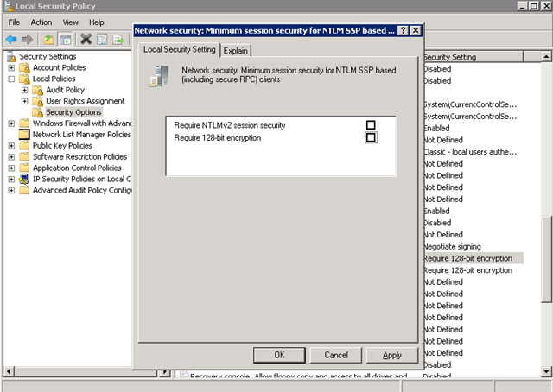Click the Network List Manager Policies icon
The width and height of the screenshot is (553, 392).
click(24, 135)
